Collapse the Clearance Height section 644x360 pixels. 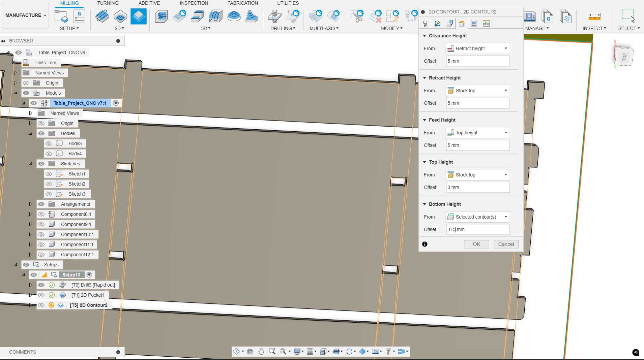point(425,36)
